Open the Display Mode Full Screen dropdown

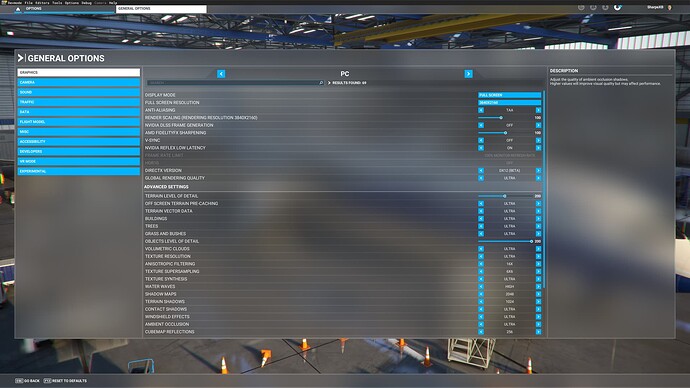click(x=510, y=95)
